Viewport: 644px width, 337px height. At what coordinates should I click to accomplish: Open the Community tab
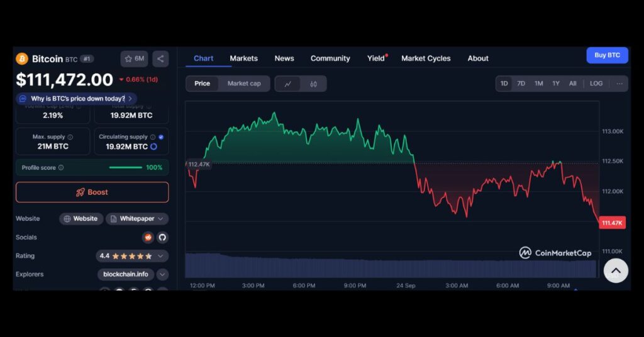pyautogui.click(x=330, y=58)
